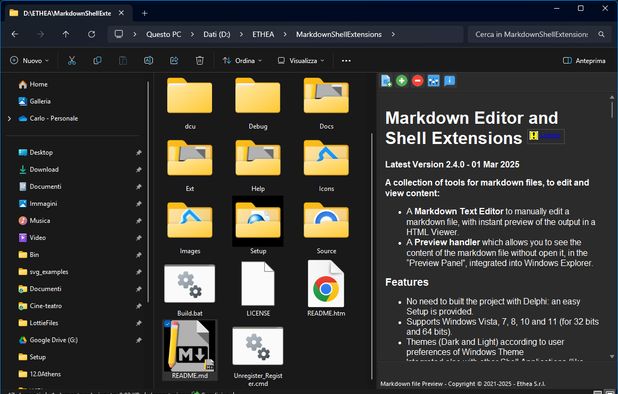Unpin Desktop from quick access
The height and width of the screenshot is (394, 618).
tap(138, 152)
